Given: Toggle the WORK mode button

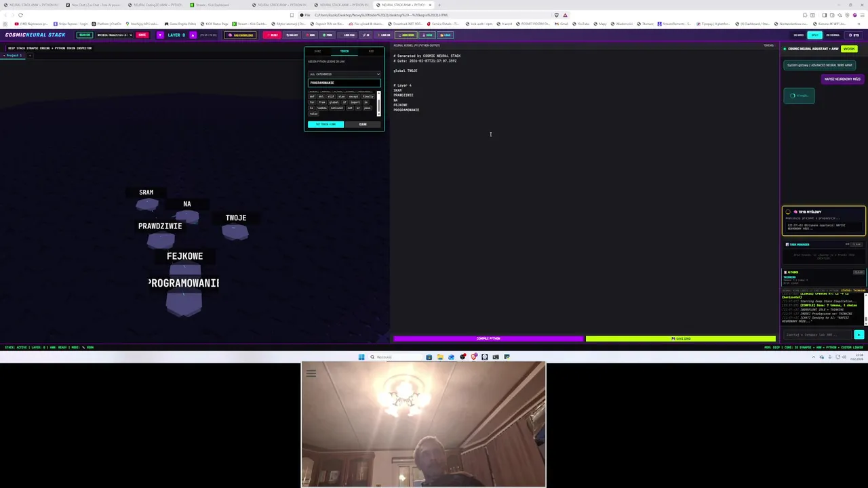Looking at the screenshot, I should [849, 49].
